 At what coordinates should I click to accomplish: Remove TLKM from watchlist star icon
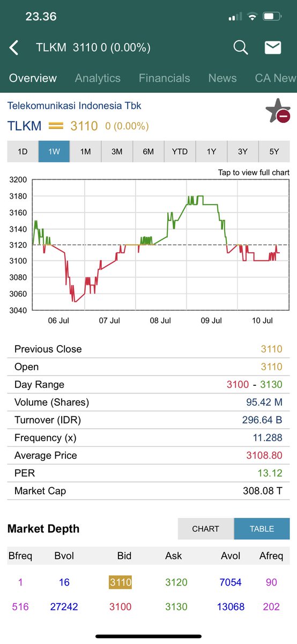click(x=278, y=111)
